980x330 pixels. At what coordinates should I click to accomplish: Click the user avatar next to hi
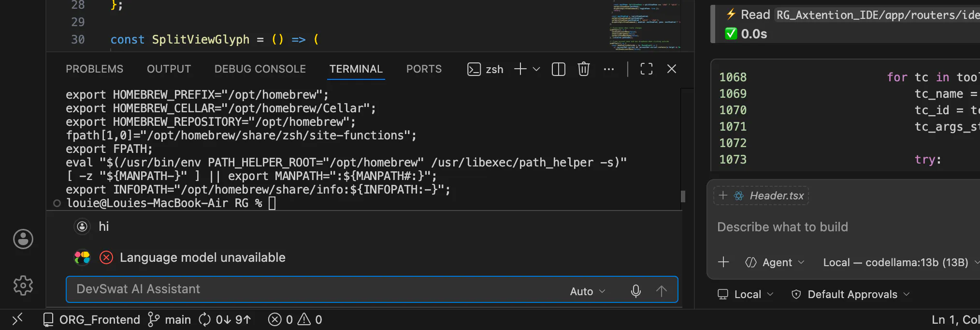(x=82, y=226)
